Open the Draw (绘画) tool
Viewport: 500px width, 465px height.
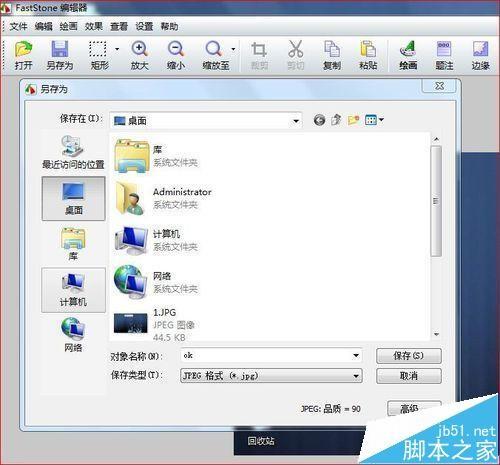(408, 55)
